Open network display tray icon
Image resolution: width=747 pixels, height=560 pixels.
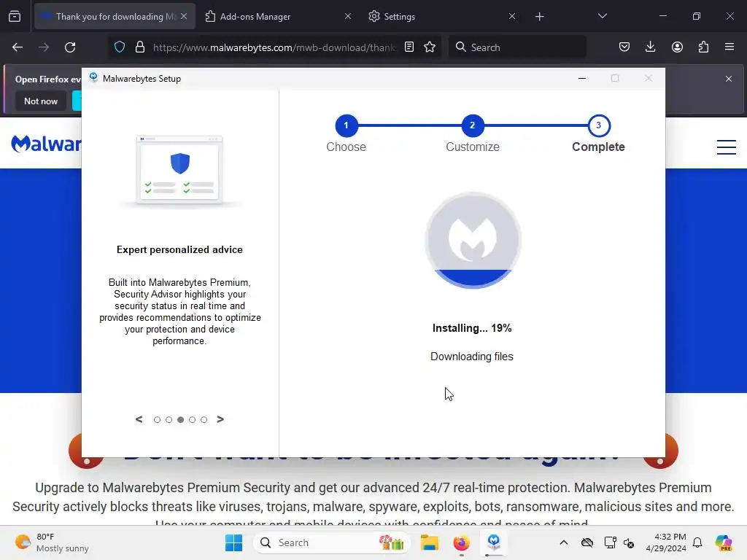(610, 542)
